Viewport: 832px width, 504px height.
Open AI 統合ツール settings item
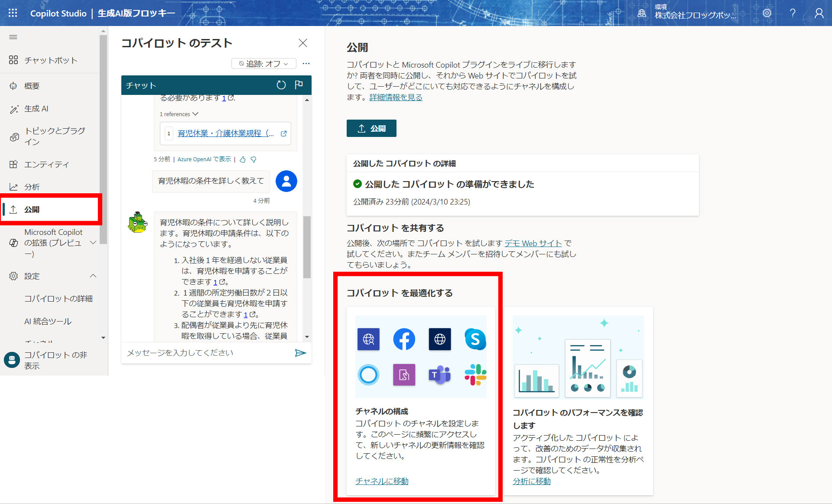click(x=48, y=321)
